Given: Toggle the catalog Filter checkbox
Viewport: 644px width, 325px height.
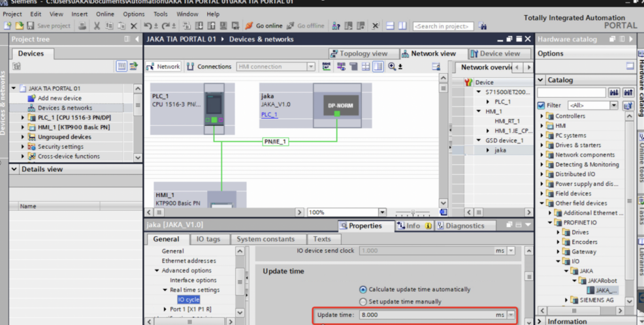Looking at the screenshot, I should pos(541,106).
